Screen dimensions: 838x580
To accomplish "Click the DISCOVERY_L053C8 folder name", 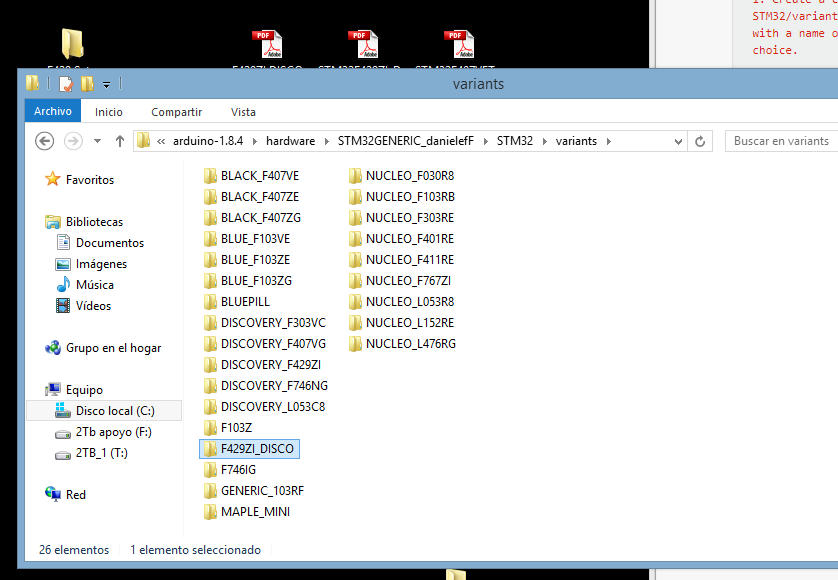I will (x=273, y=407).
